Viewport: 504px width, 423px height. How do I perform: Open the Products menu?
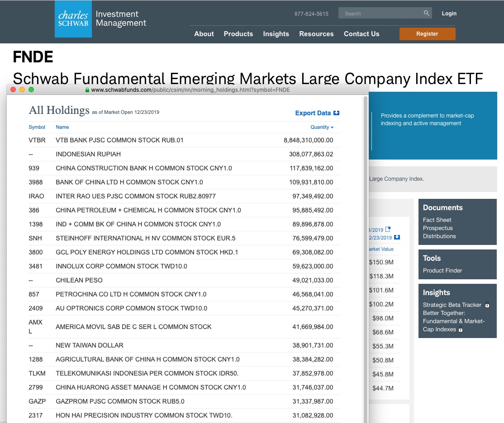[x=238, y=34]
